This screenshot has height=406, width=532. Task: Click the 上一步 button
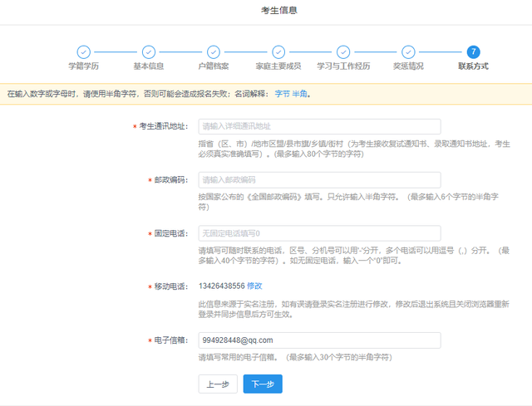click(x=218, y=384)
